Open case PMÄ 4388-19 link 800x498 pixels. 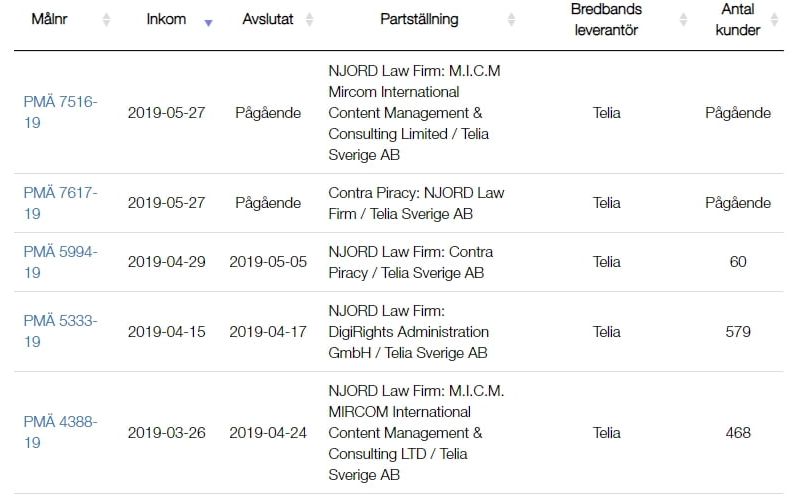(60, 432)
